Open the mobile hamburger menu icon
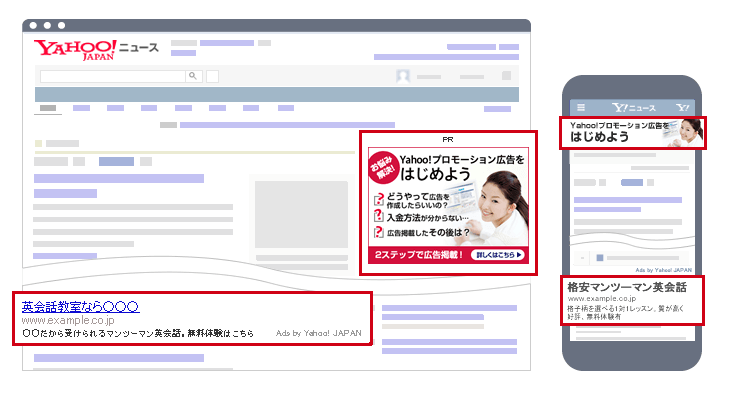Viewport: 734px width, 400px height. click(x=581, y=107)
